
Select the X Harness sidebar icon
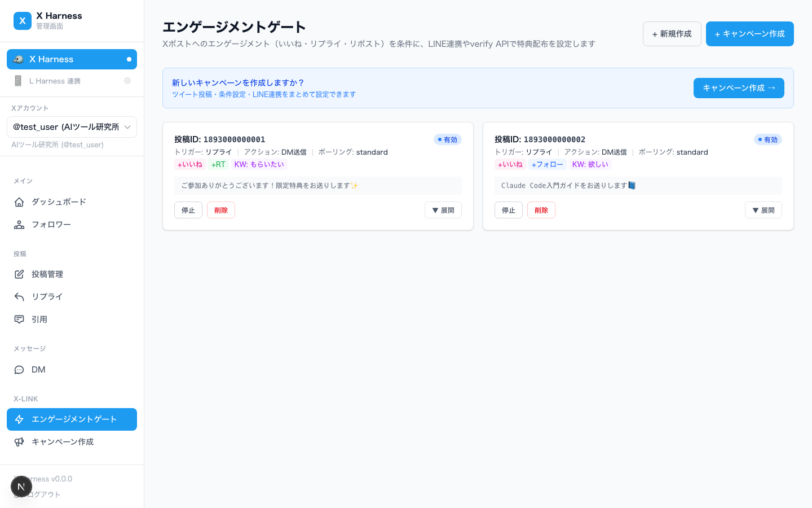[19, 59]
